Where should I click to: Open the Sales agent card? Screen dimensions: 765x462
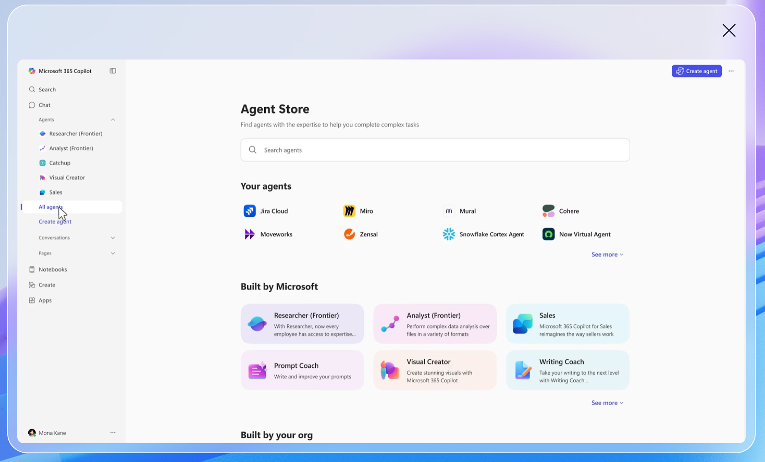tap(567, 324)
